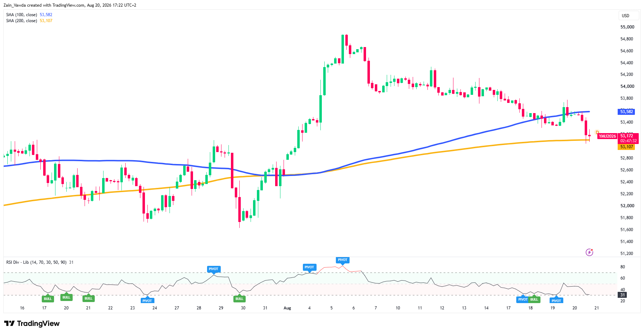Image resolution: width=644 pixels, height=334 pixels.
Task: Click the SMA 200 value 53,107 in legend
Action: [x=46, y=21]
